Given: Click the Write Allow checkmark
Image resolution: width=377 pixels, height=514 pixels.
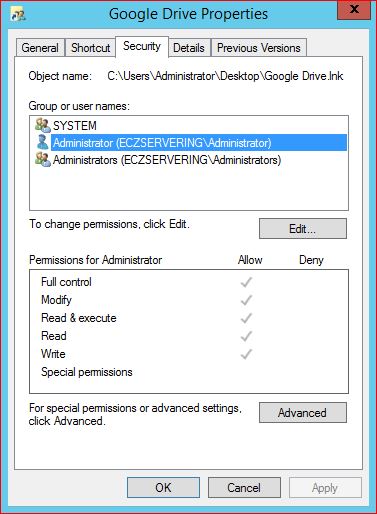Looking at the screenshot, I should pyautogui.click(x=246, y=354).
